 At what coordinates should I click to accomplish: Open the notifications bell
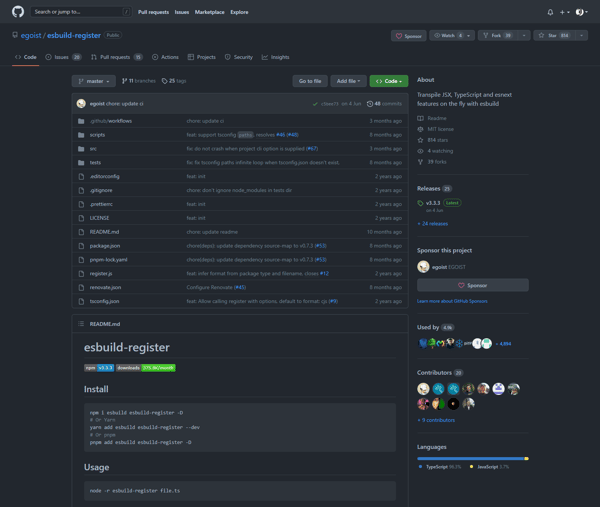[550, 12]
